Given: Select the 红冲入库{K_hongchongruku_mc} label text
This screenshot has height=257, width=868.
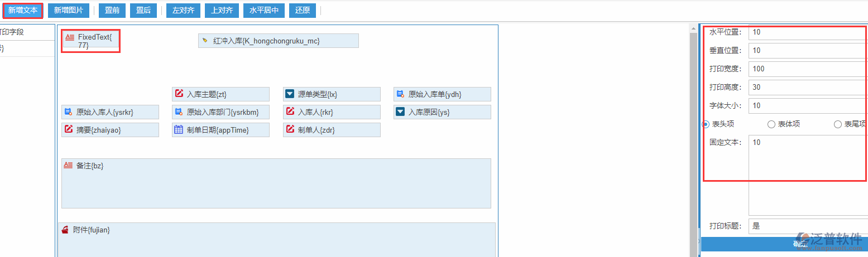Looking at the screenshot, I should (x=266, y=41).
